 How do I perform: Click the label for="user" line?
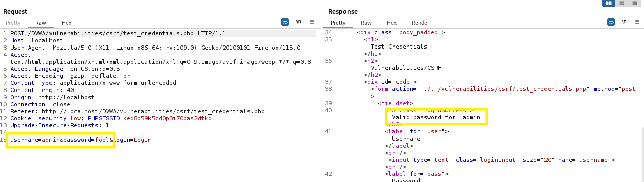click(417, 131)
